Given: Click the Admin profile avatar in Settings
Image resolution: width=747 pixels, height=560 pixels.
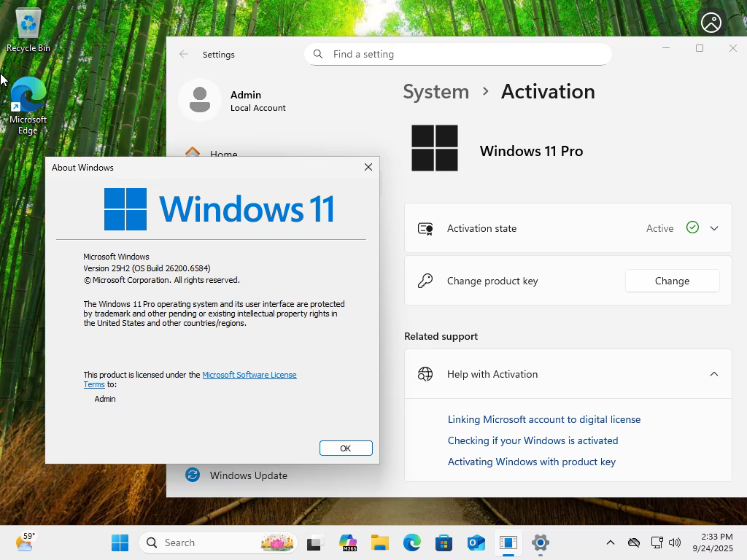Looking at the screenshot, I should point(200,99).
